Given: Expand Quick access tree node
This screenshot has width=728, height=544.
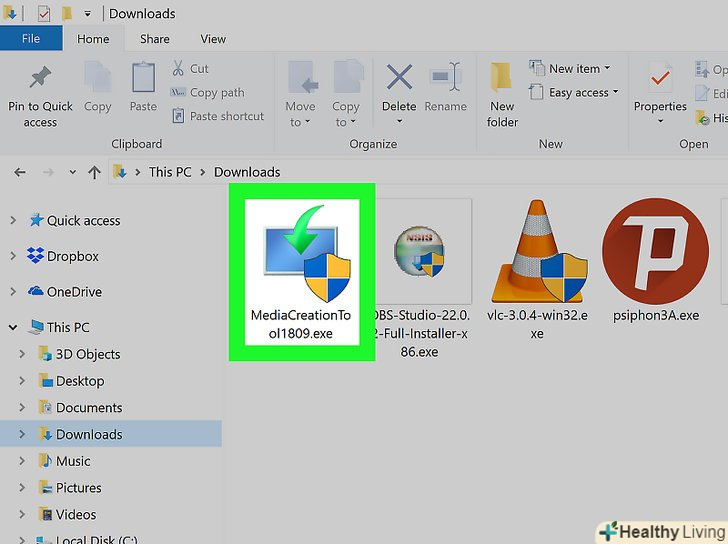Looking at the screenshot, I should pos(13,220).
